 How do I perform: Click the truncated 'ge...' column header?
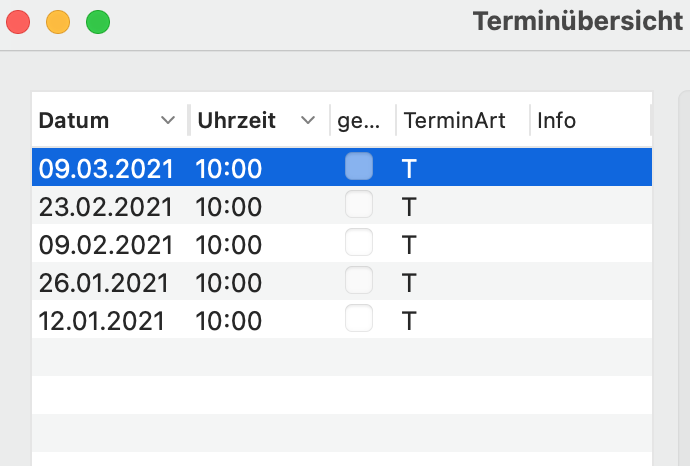click(359, 121)
